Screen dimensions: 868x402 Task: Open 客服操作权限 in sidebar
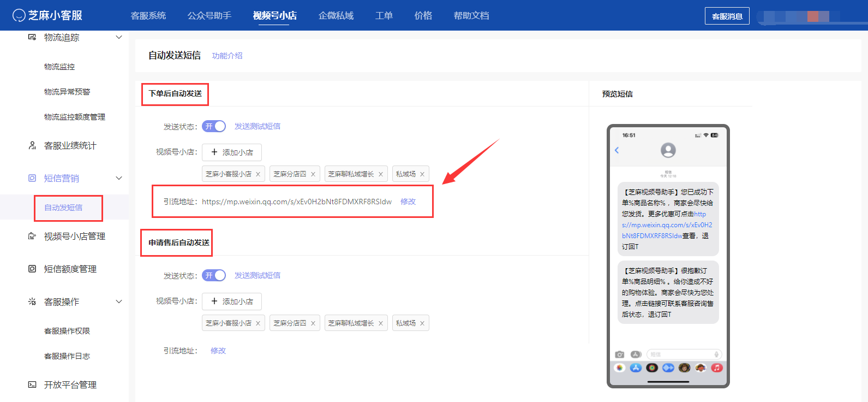coord(67,331)
